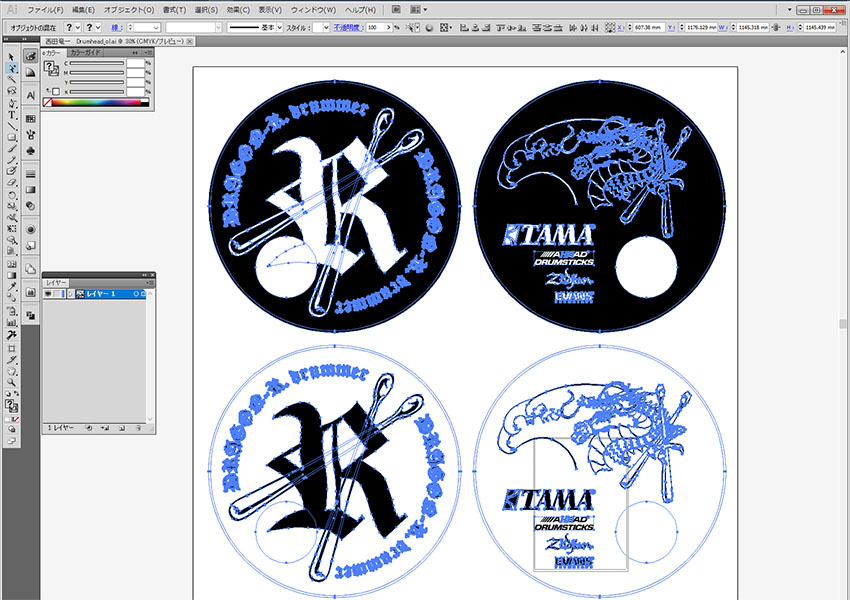
Task: Adjust the K black slider
Action: pos(97,92)
